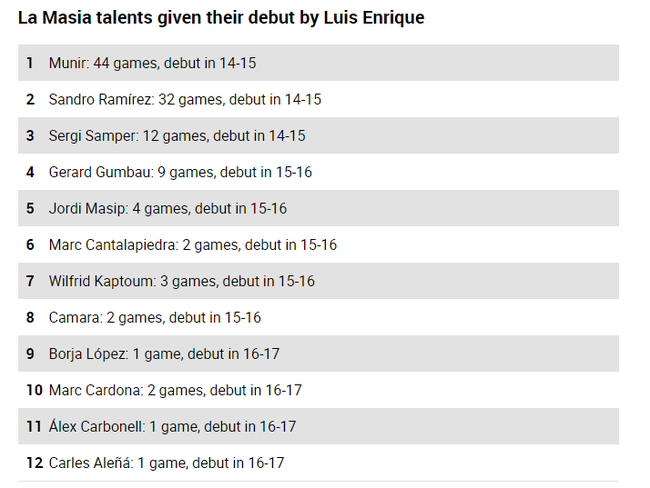Click rank number 2 beside Sandro Ramírez
Image resolution: width=650 pixels, height=488 pixels.
click(30, 100)
